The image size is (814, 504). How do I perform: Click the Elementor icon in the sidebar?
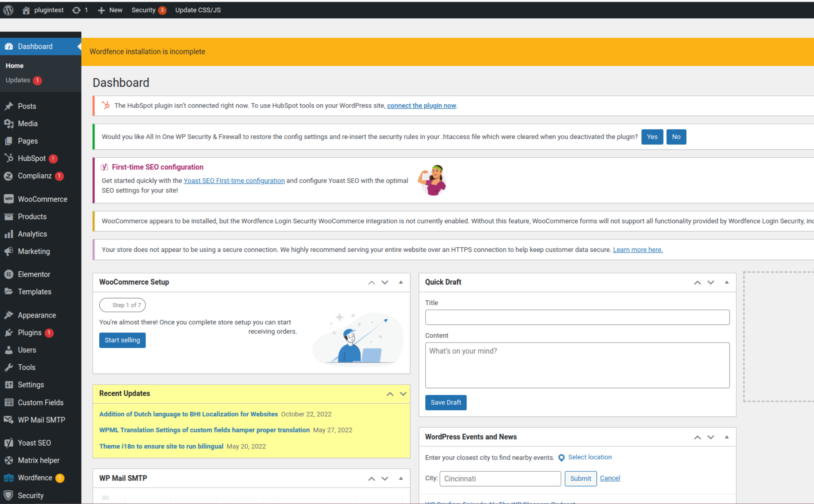coord(9,274)
